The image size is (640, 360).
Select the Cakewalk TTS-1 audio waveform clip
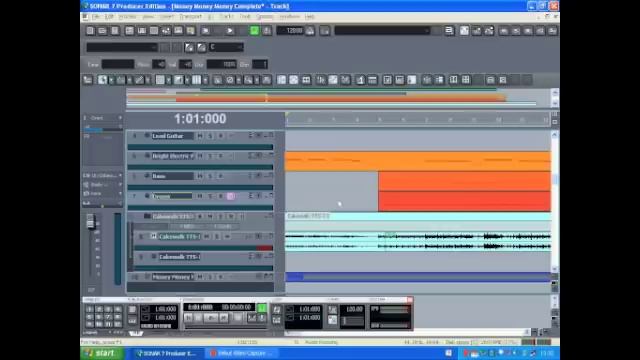(x=418, y=241)
